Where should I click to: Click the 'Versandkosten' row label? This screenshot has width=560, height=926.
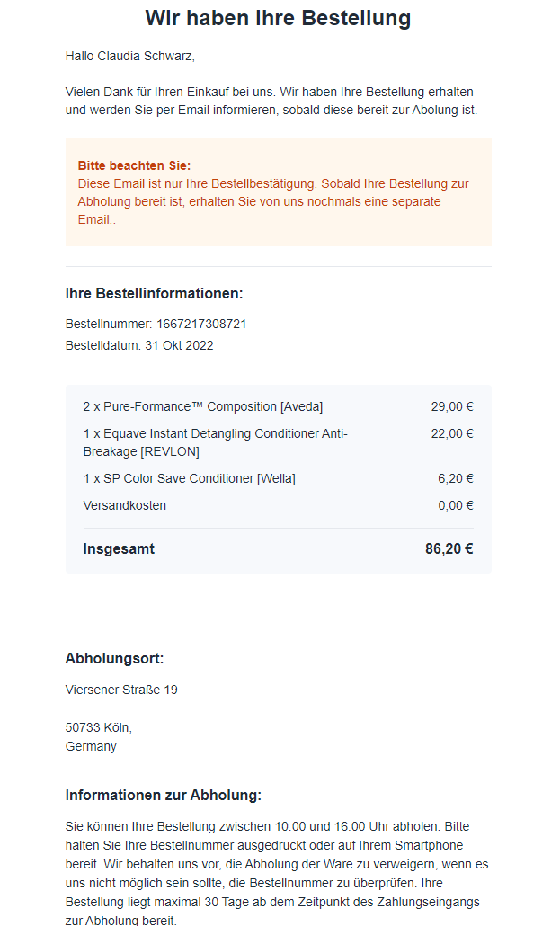coord(125,505)
